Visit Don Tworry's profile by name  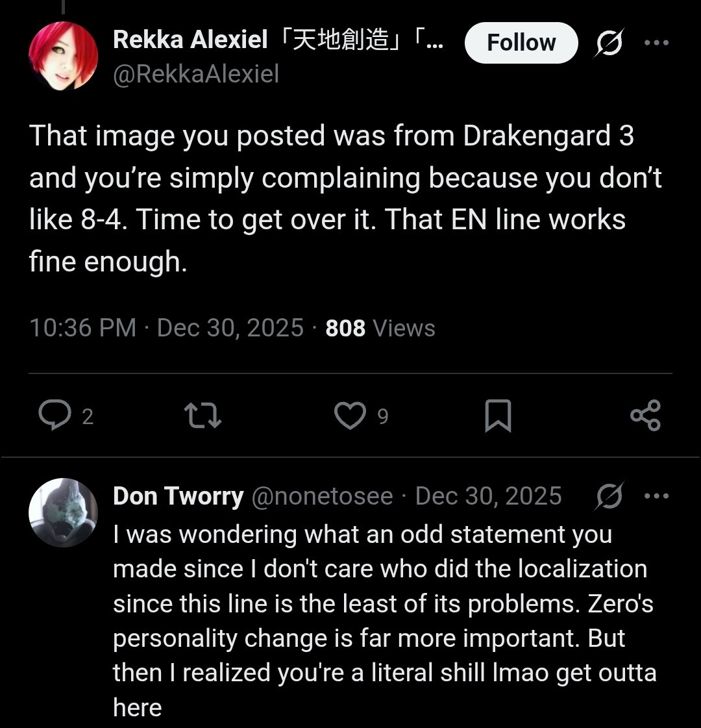pyautogui.click(x=178, y=497)
